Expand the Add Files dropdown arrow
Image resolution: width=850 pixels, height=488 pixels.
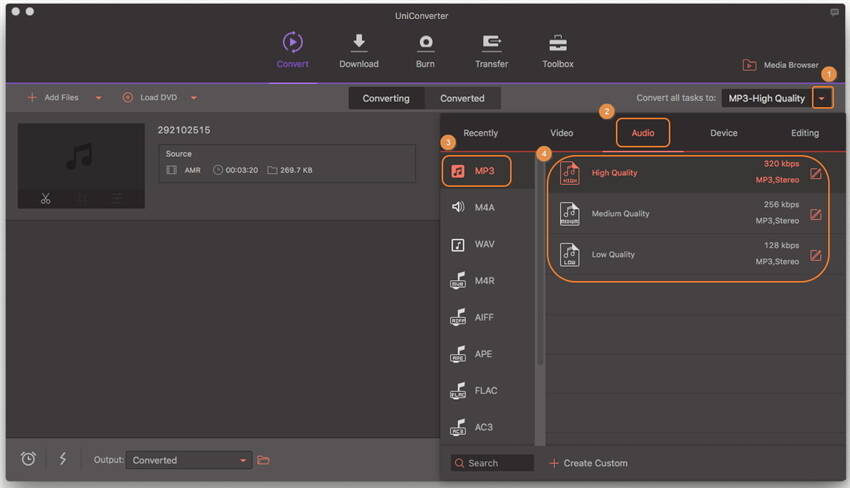coord(99,98)
